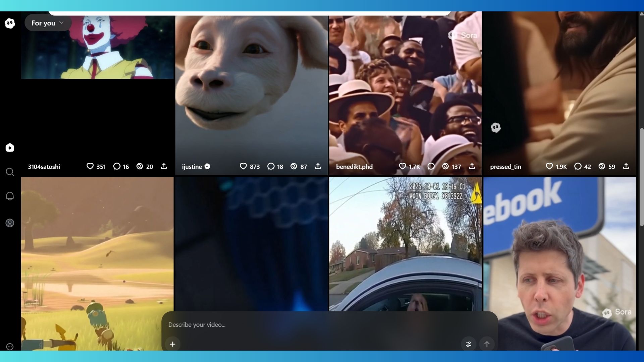
Task: Like the ijustine video with heart
Action: 243,166
